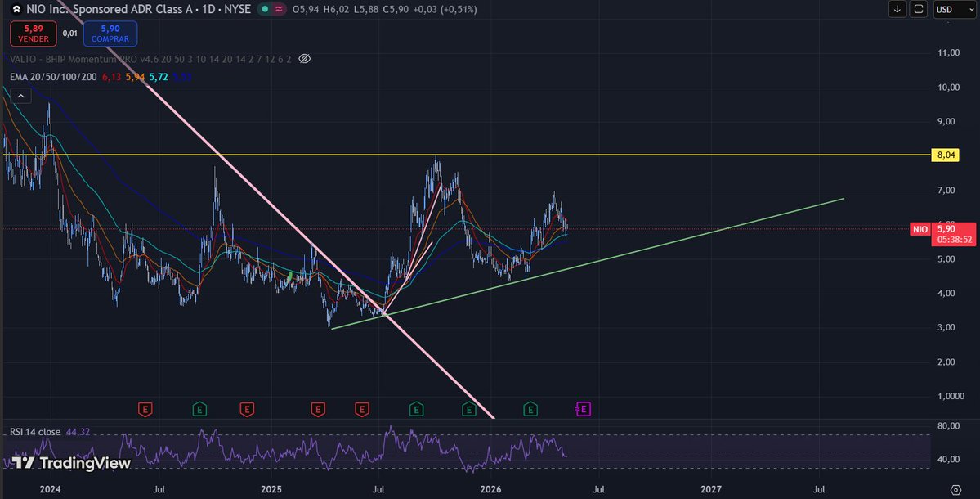
Task: Open red earnings marker just before 2025
Action: (x=247, y=410)
